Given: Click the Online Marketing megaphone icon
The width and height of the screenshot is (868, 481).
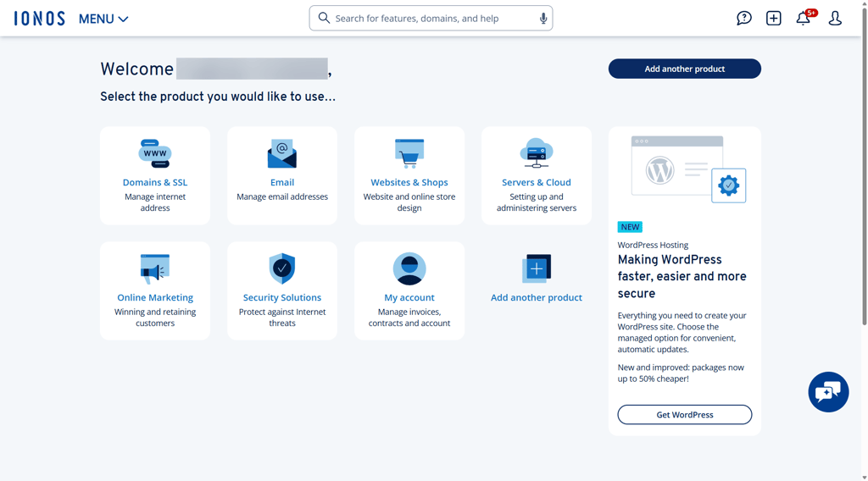Looking at the screenshot, I should pyautogui.click(x=155, y=268).
